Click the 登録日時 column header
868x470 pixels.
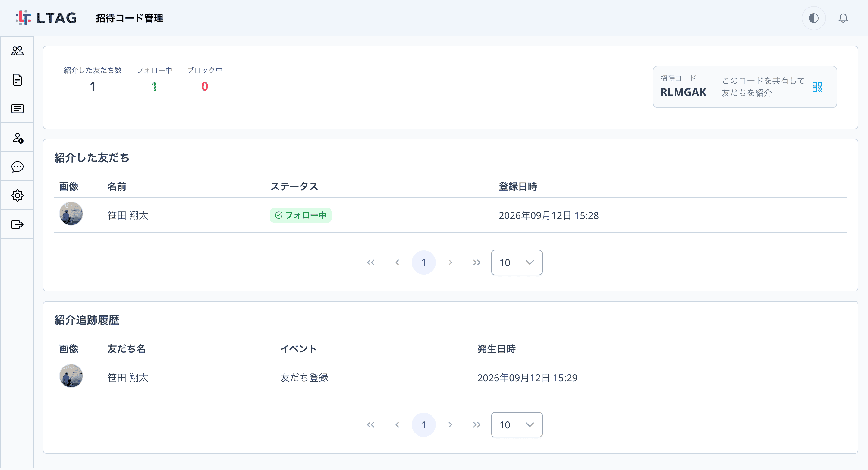pyautogui.click(x=518, y=186)
